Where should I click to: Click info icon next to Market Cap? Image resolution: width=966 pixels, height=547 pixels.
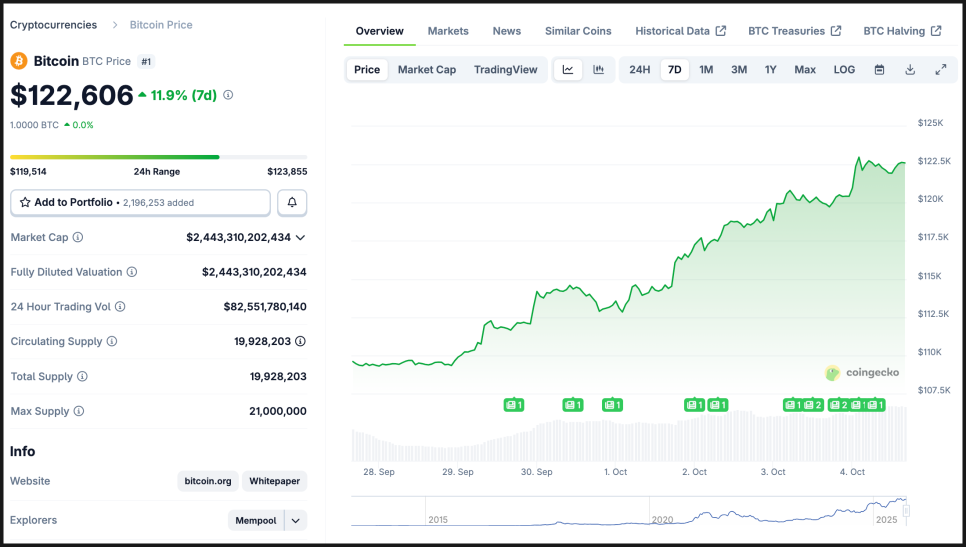[x=78, y=238]
